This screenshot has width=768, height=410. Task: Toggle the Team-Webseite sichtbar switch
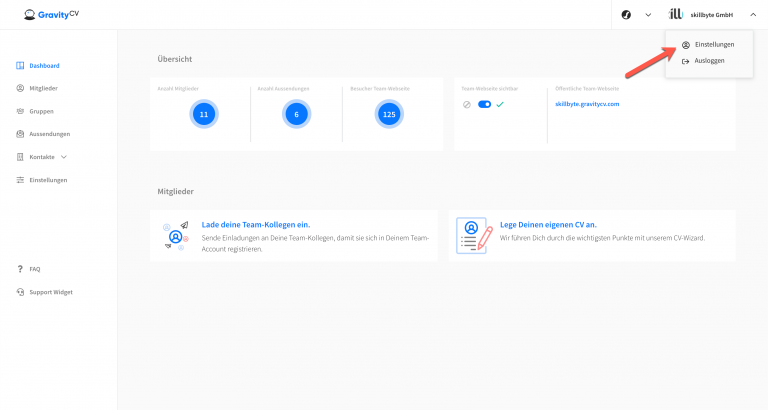484,104
